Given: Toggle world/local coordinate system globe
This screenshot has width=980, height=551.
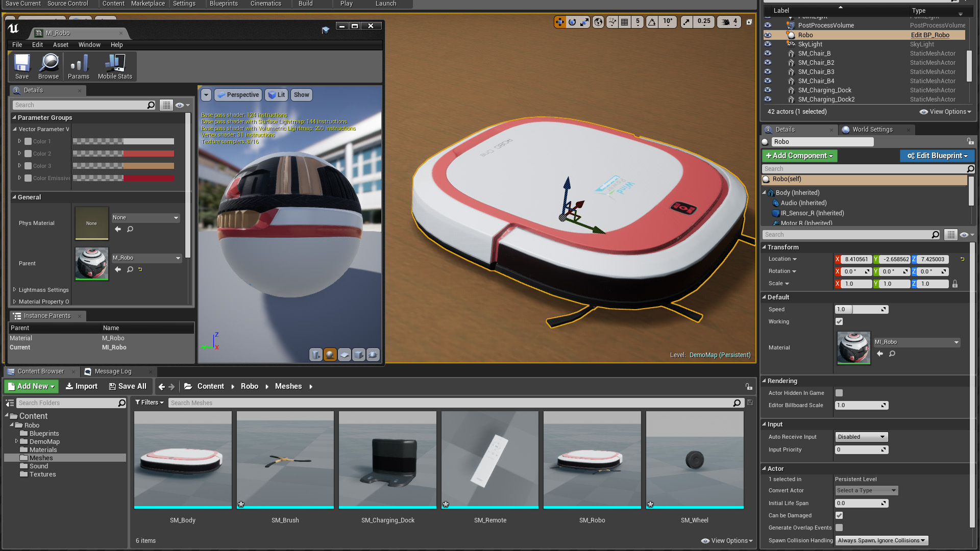Looking at the screenshot, I should point(598,22).
